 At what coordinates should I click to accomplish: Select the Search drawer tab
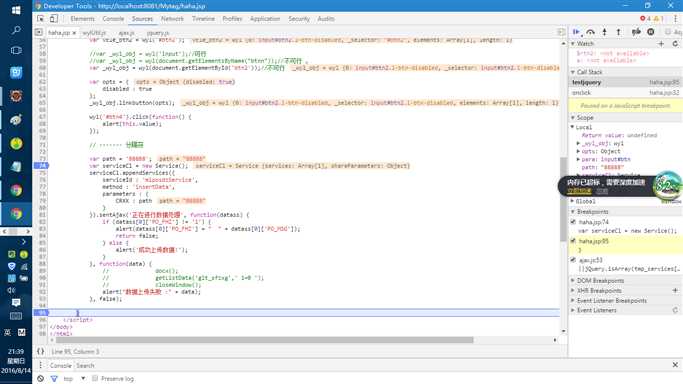coord(85,365)
